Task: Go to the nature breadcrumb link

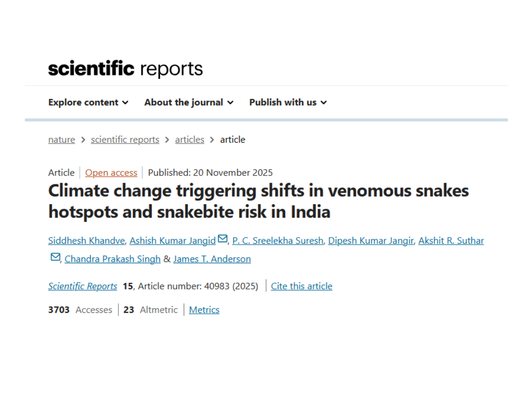Action: [62, 140]
